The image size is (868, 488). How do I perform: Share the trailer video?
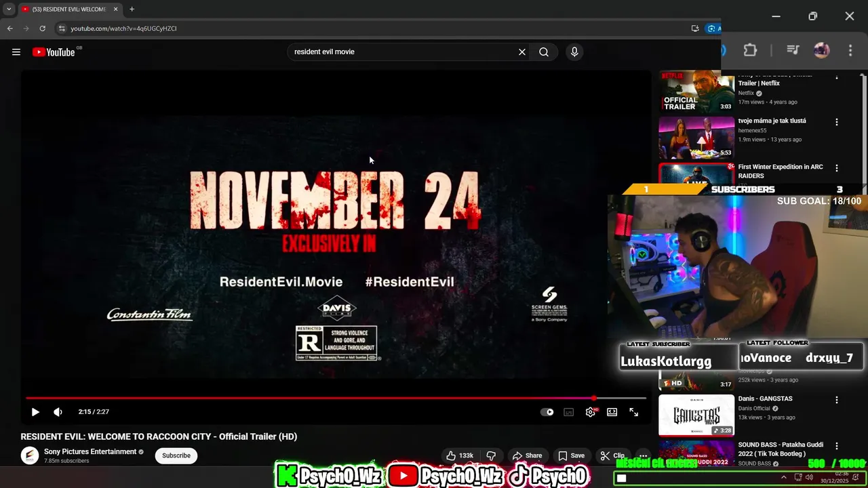[x=527, y=455]
